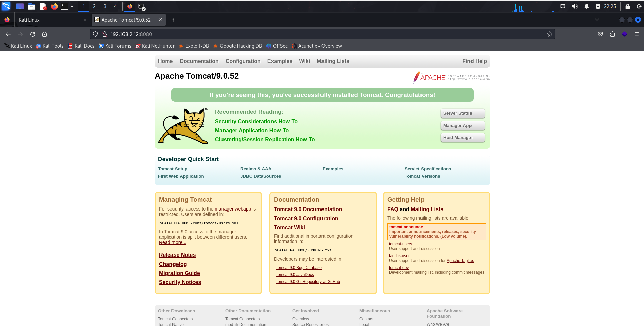The image size is (644, 326).
Task: Switch to workspace 4
Action: [116, 6]
